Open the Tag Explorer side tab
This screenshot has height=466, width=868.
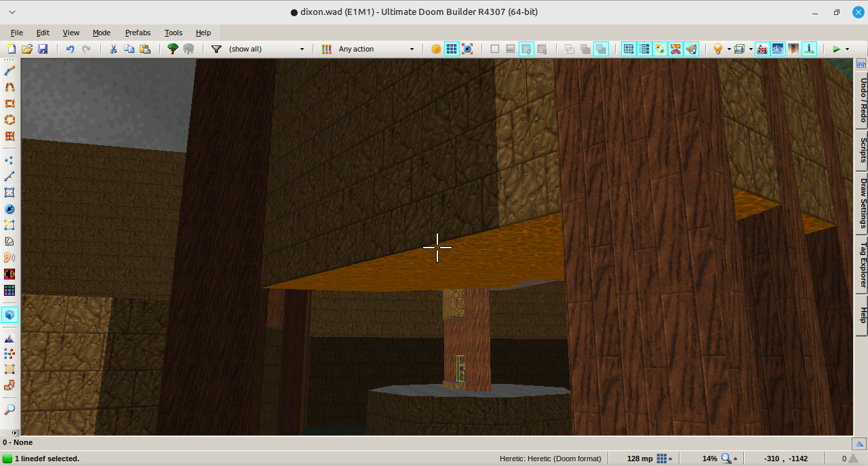(861, 265)
